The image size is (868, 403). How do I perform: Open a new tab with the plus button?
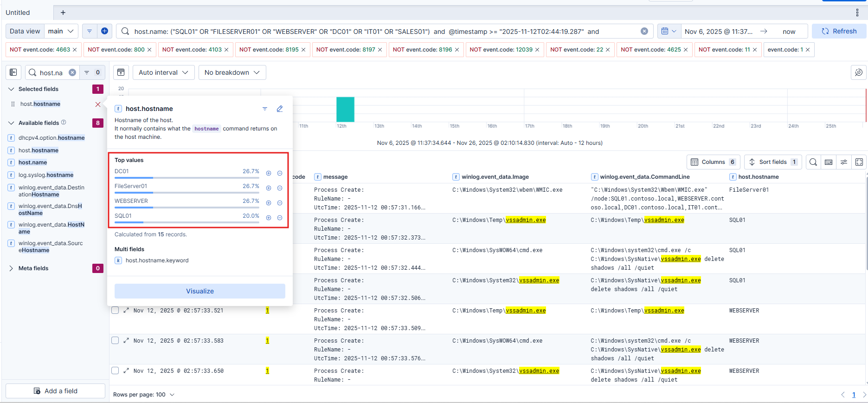[63, 13]
